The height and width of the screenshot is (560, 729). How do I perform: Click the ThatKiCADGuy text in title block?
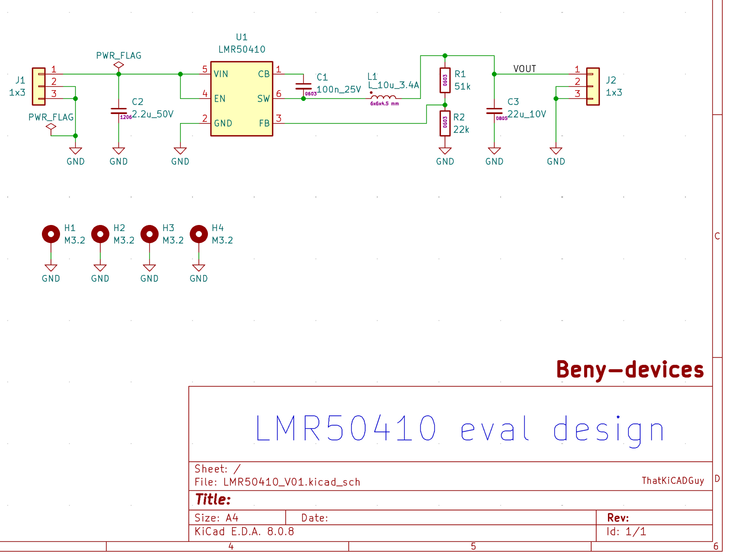[x=672, y=481]
